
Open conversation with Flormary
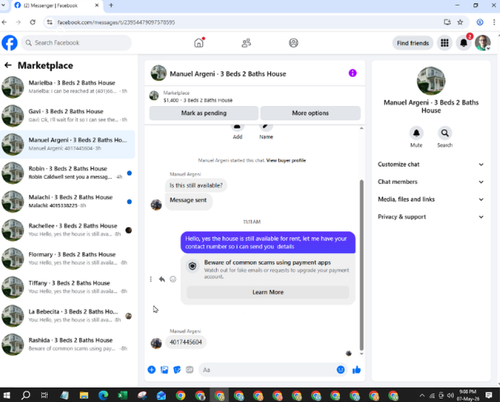(x=68, y=259)
